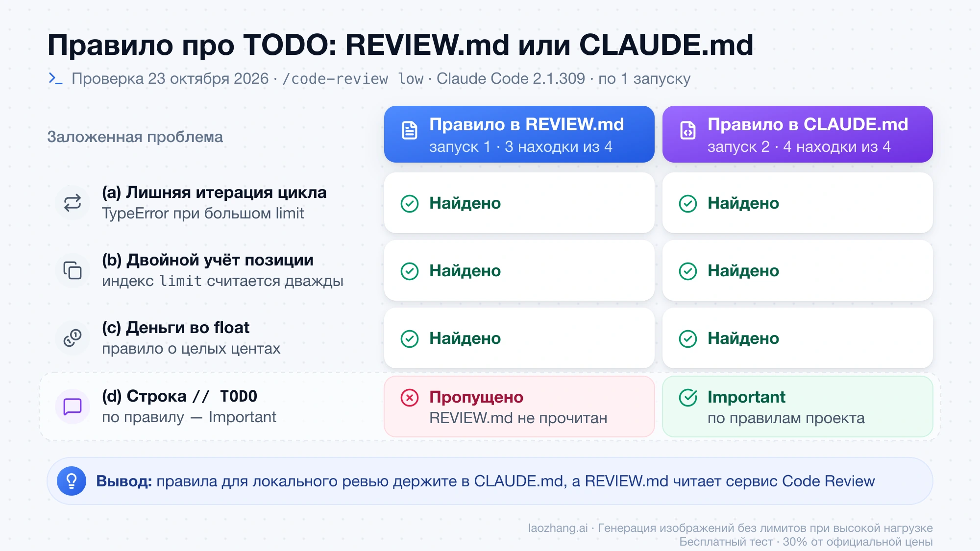The height and width of the screenshot is (551, 980).
Task: Click the '(c) Деньги во float' heading
Action: click(x=175, y=328)
